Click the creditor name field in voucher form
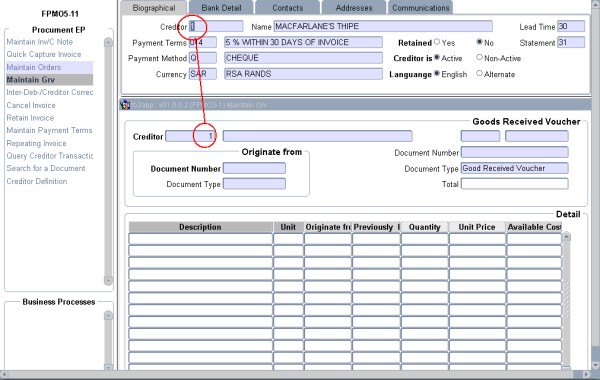600x380 pixels. [x=317, y=136]
